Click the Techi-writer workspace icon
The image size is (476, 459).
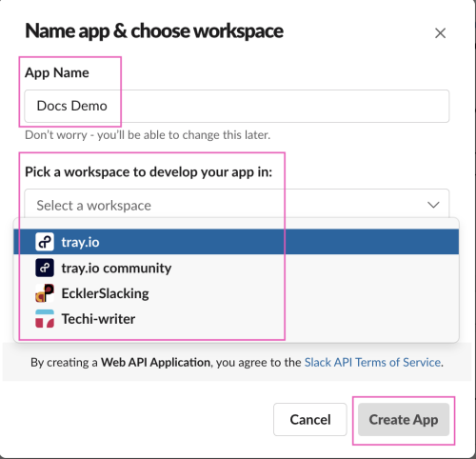(x=45, y=319)
